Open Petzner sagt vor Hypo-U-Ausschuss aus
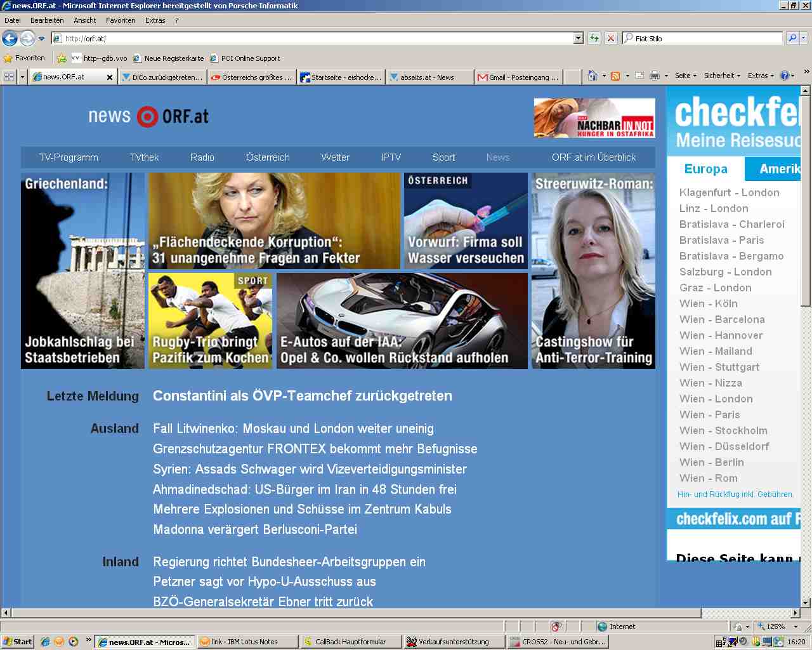812x650 pixels. (x=265, y=581)
